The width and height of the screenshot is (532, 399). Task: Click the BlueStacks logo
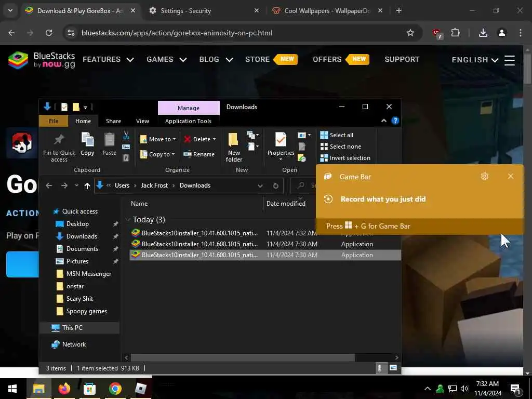(42, 60)
